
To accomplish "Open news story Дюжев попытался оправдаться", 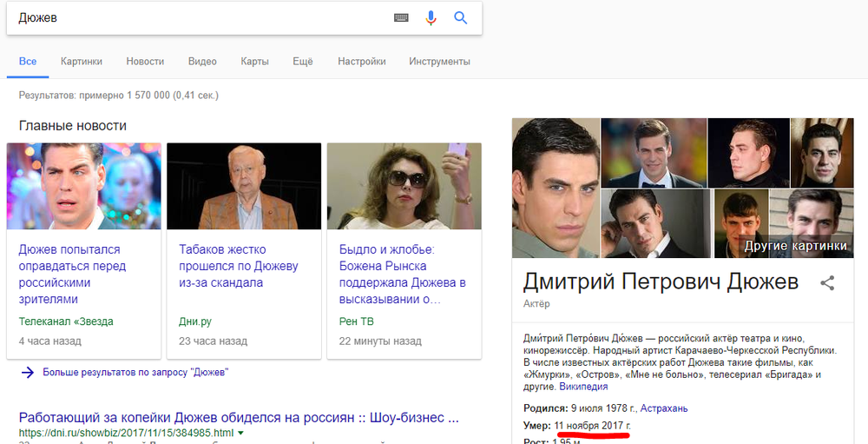I will [x=72, y=275].
